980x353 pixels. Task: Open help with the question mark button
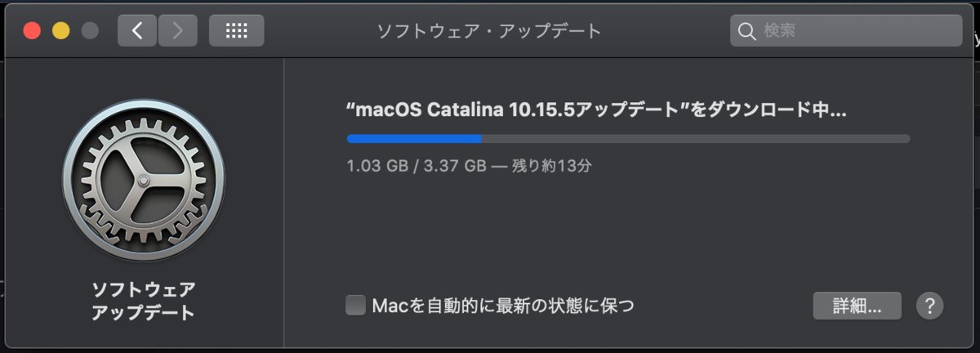[929, 306]
